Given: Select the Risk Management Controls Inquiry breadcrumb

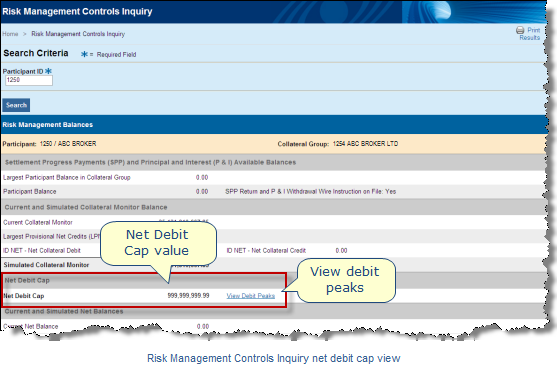Looking at the screenshot, I should [78, 34].
